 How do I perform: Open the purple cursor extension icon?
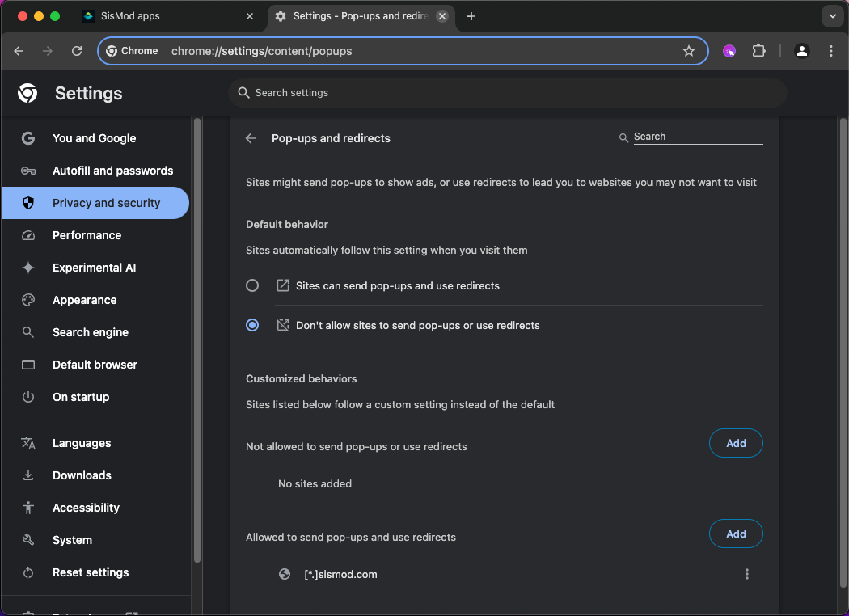click(x=729, y=51)
